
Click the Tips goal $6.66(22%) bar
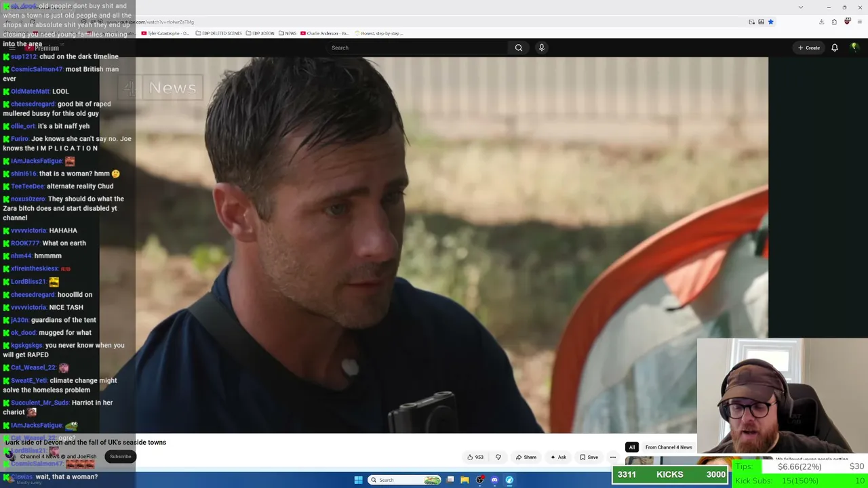(x=800, y=466)
